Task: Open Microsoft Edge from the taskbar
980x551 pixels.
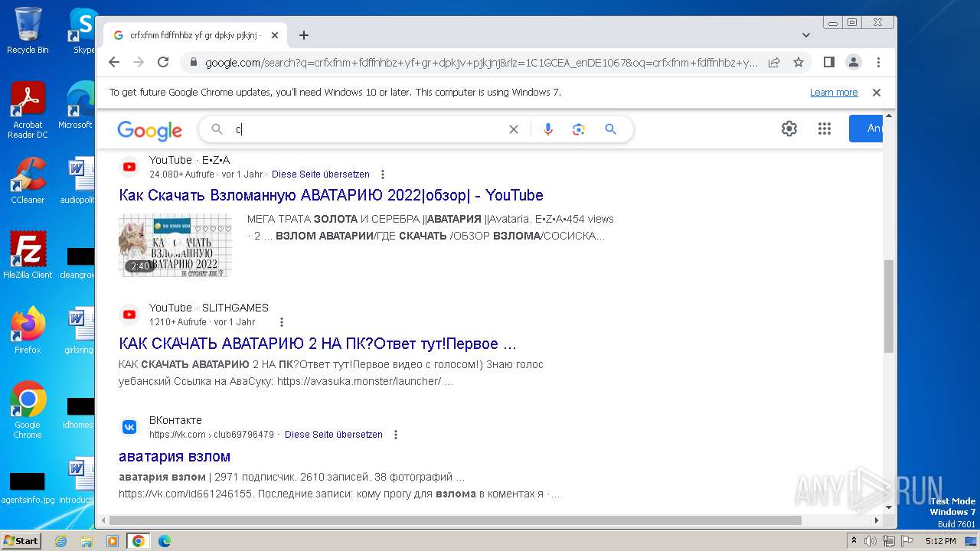Action: click(x=165, y=541)
